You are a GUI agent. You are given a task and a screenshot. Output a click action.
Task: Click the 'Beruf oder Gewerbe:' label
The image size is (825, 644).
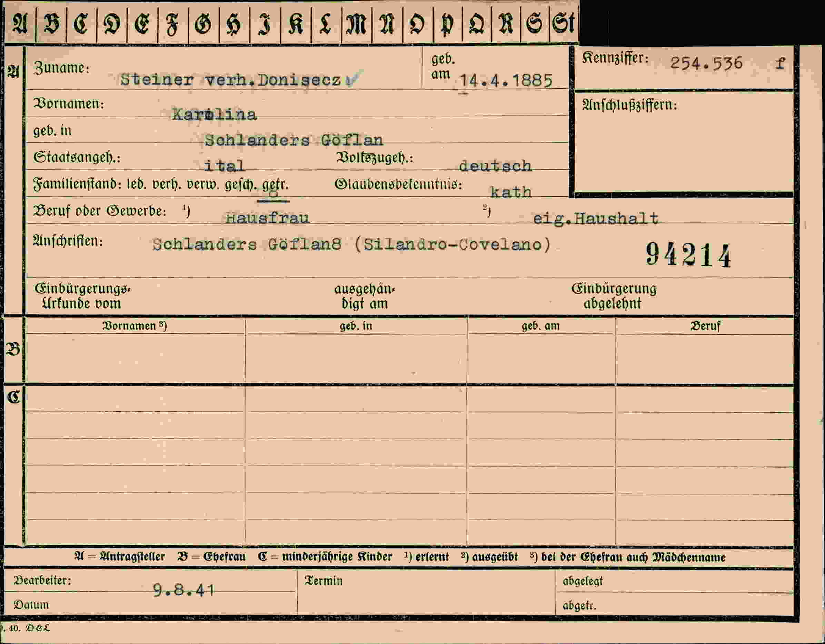tap(100, 211)
